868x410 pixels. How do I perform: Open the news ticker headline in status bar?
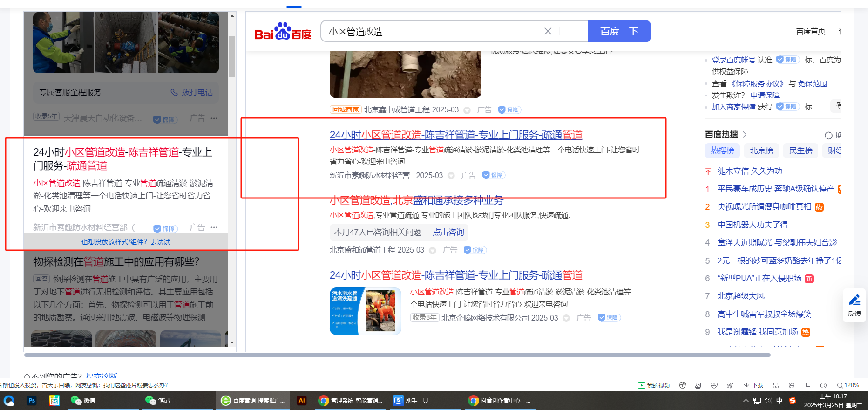(x=85, y=385)
